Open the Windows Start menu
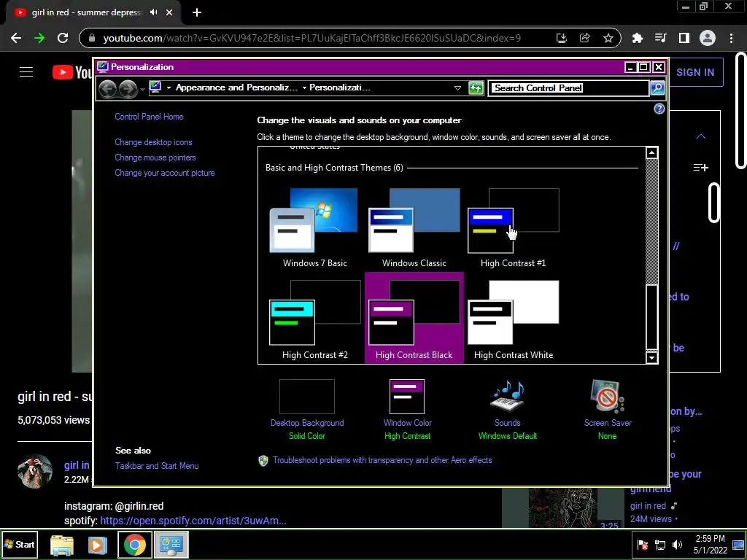 (20, 544)
